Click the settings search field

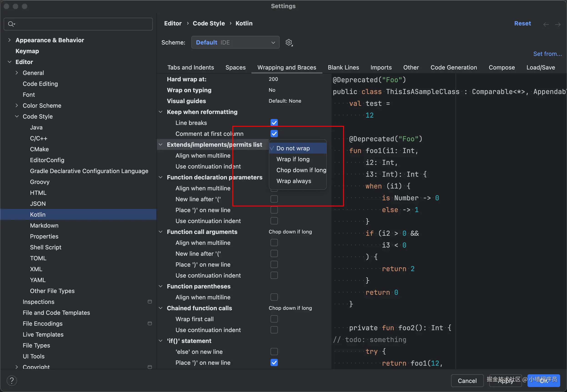(x=81, y=24)
